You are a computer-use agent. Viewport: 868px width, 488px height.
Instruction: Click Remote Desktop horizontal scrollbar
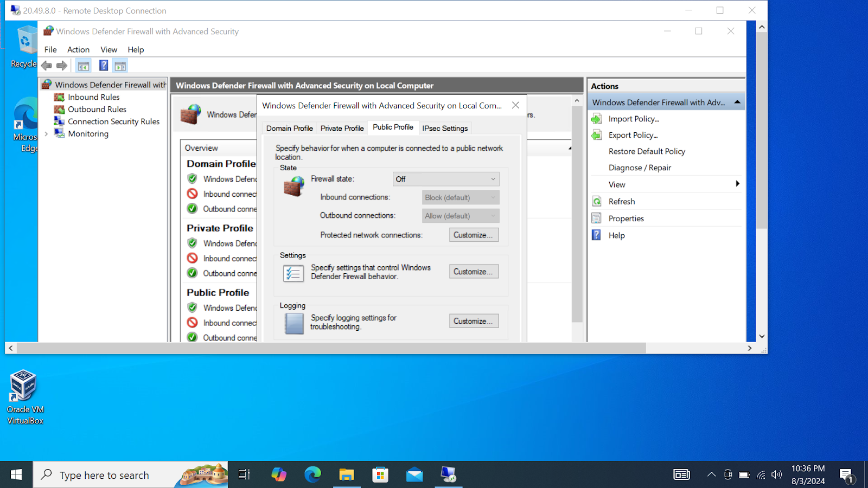tap(331, 348)
